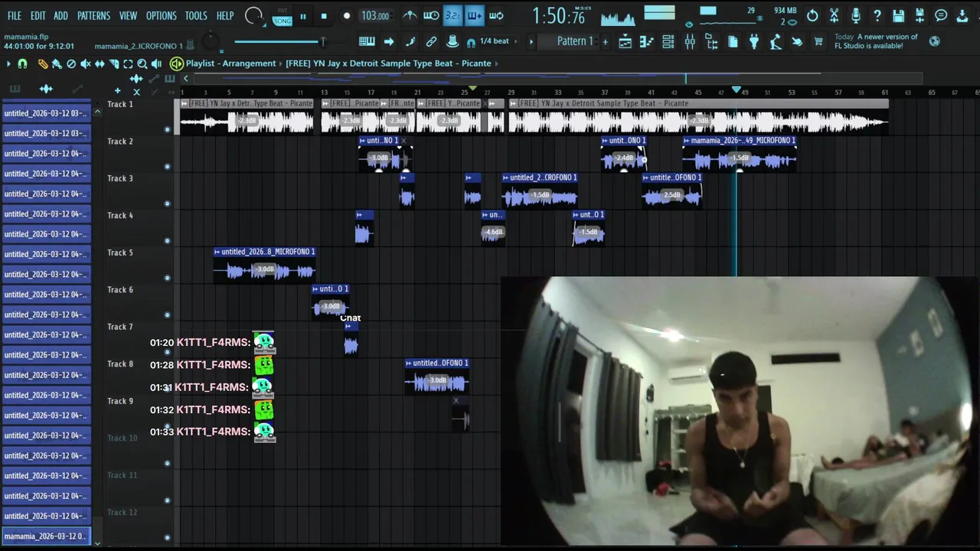
Task: Stop playback with the stop button
Action: [x=324, y=16]
